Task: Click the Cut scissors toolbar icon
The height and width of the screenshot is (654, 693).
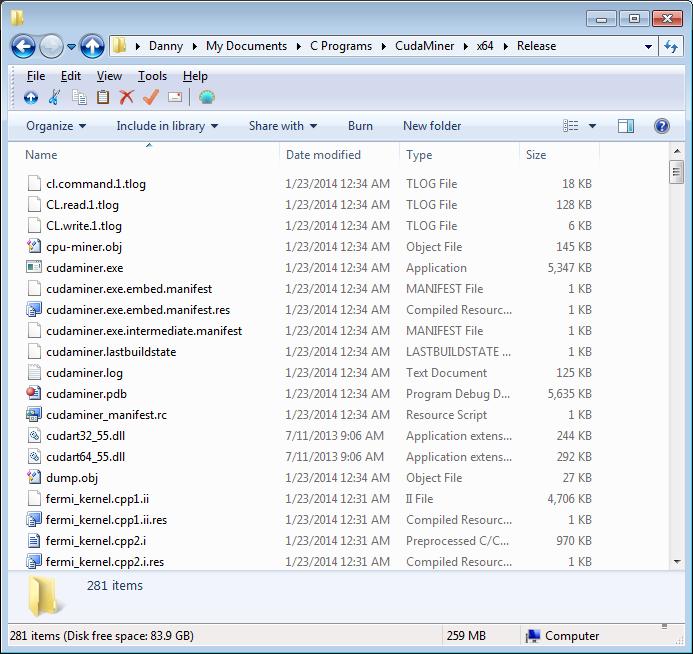Action: 54,97
